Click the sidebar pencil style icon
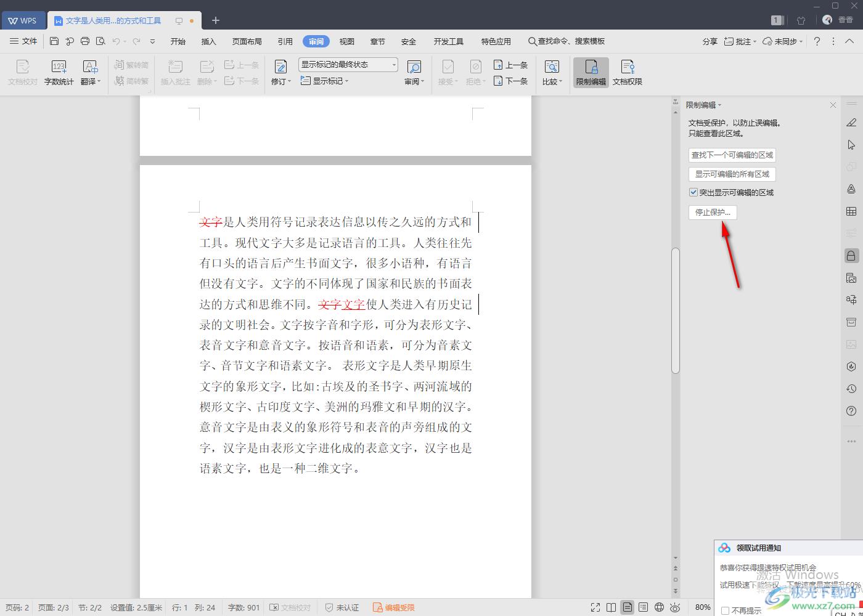Image resolution: width=863 pixels, height=616 pixels. click(851, 123)
